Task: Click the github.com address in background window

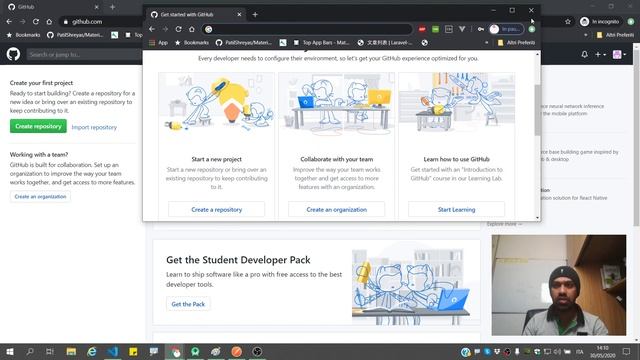Action: 87,22
